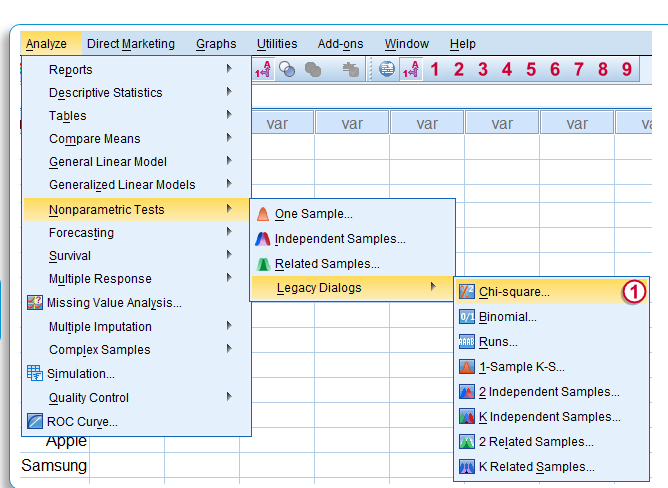This screenshot has width=668, height=488.
Task: Expand the Compare Means submenu arrow
Action: pos(229,138)
